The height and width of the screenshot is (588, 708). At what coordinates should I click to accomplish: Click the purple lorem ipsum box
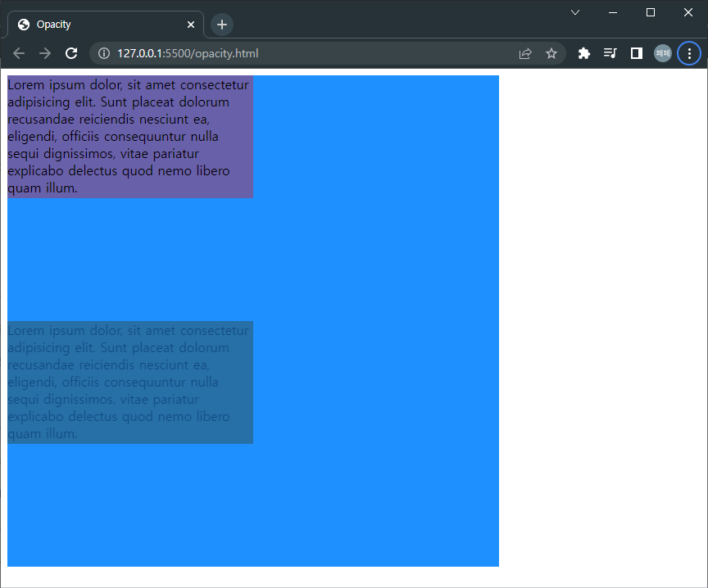[x=130, y=137]
